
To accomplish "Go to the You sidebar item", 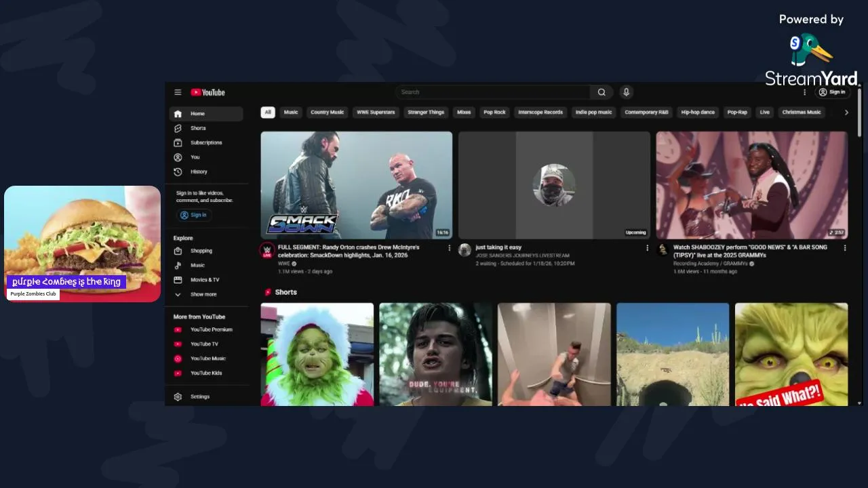I will click(x=205, y=157).
